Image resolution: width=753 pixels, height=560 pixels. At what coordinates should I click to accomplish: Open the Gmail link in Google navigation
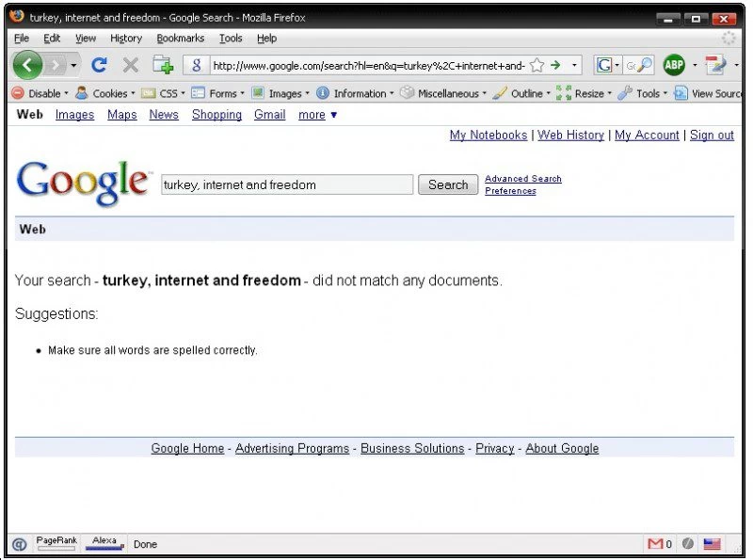point(270,114)
